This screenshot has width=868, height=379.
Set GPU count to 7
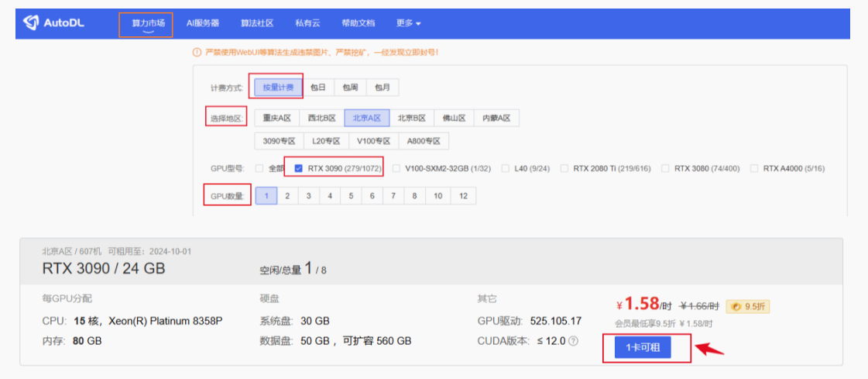pyautogui.click(x=393, y=195)
